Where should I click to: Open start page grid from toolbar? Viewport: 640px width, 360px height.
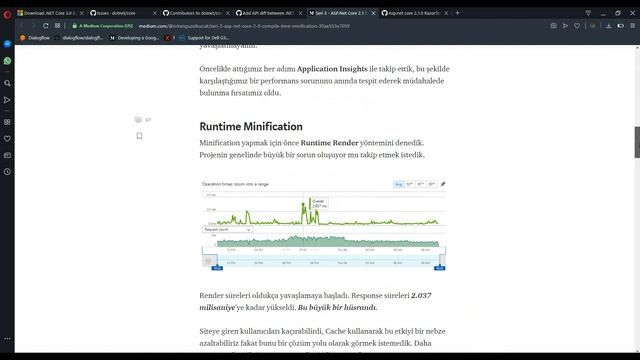58,26
